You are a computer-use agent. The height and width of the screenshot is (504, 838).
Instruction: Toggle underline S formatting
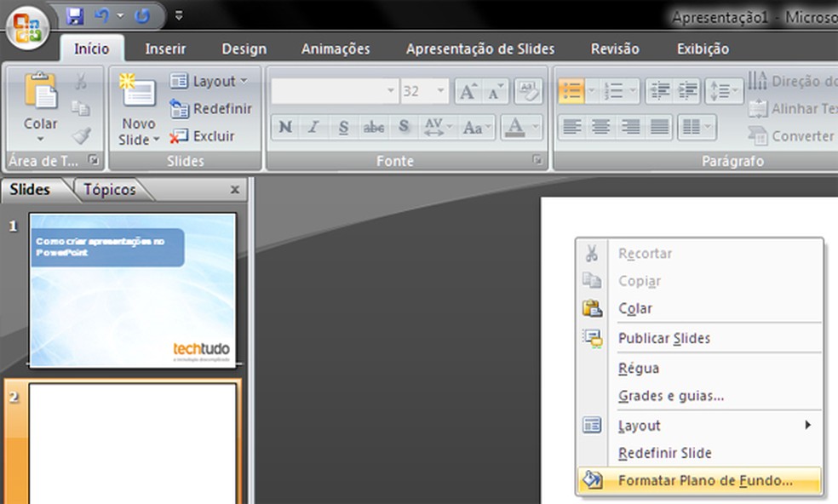click(343, 127)
